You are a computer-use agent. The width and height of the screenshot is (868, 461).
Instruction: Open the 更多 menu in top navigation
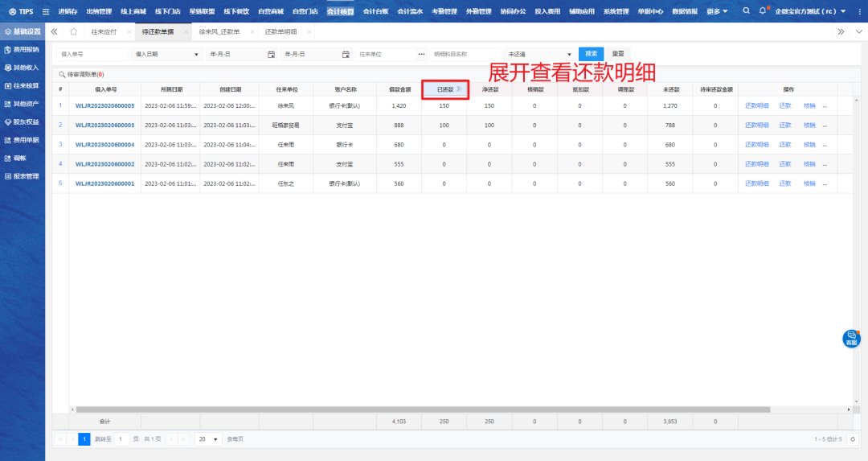tap(717, 11)
